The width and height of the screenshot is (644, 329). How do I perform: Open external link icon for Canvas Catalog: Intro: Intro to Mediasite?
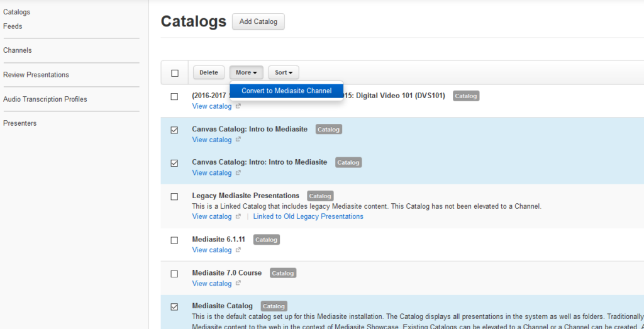pos(238,173)
